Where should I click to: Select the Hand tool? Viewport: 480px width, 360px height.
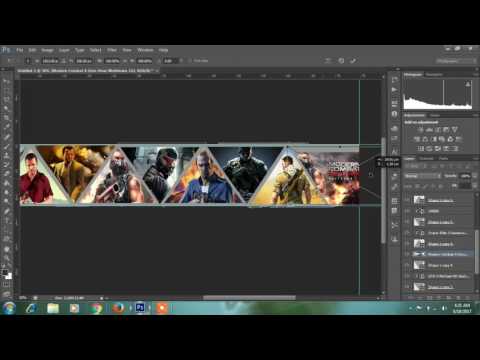(x=7, y=249)
